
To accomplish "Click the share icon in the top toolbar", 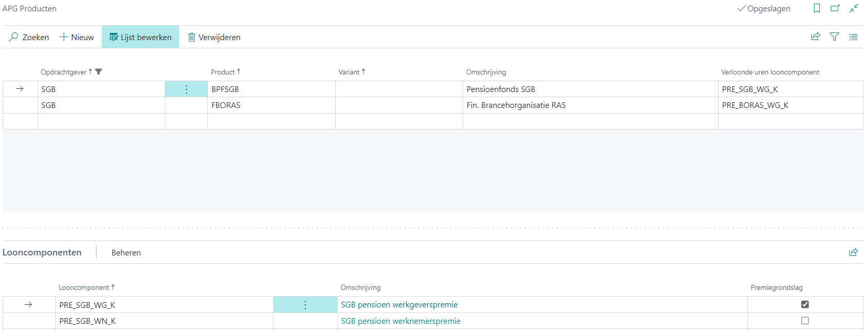I will pyautogui.click(x=815, y=36).
